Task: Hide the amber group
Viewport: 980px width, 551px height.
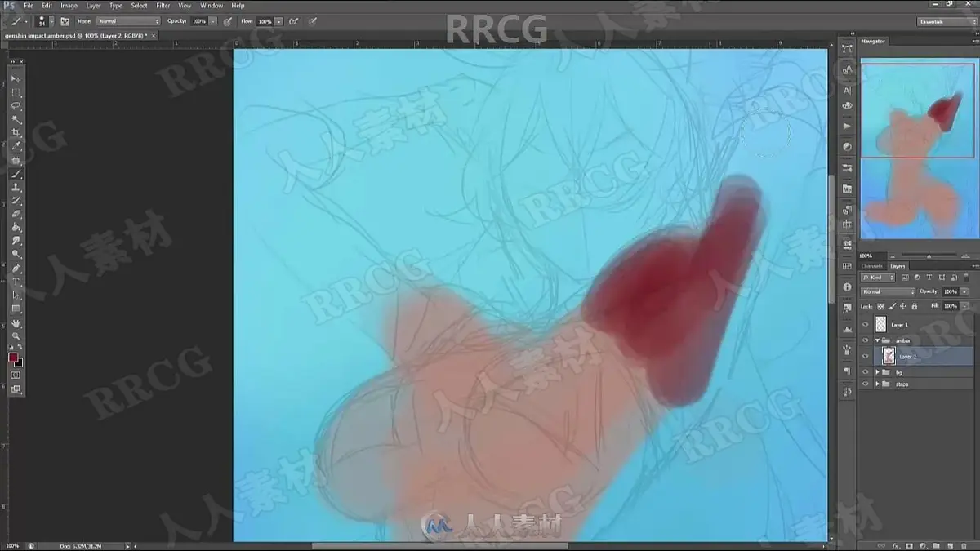Action: pos(865,340)
